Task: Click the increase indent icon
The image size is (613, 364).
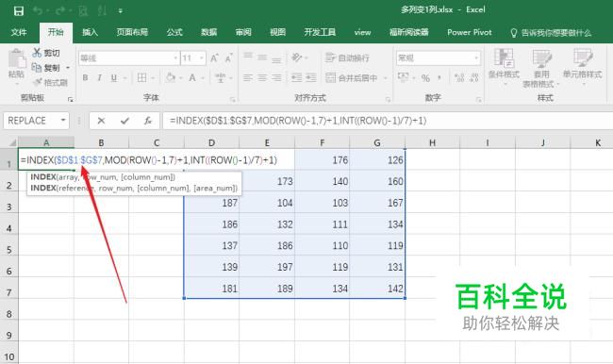Action: [311, 78]
